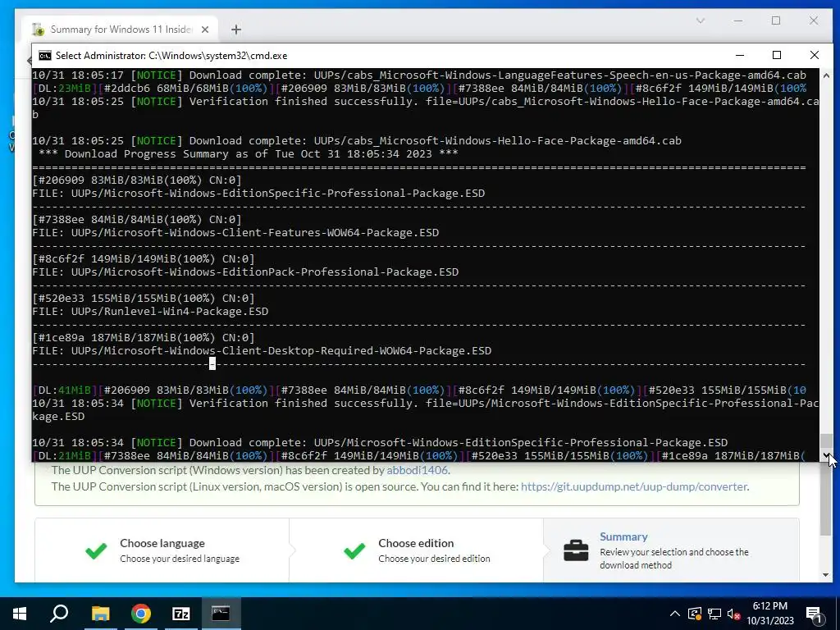Click the Download Progress Summary line
Viewport: 840px width, 630px height.
point(248,154)
